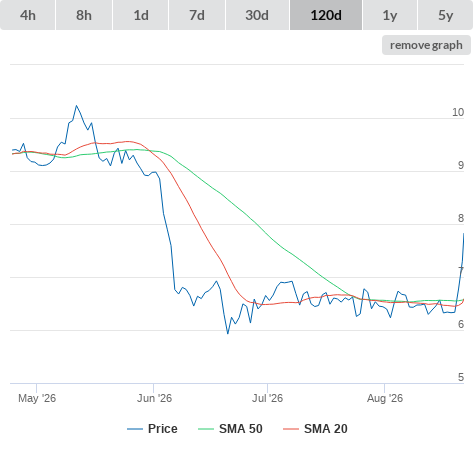Click the red SMA 20 legend swatch
The image size is (474, 455).
click(291, 429)
